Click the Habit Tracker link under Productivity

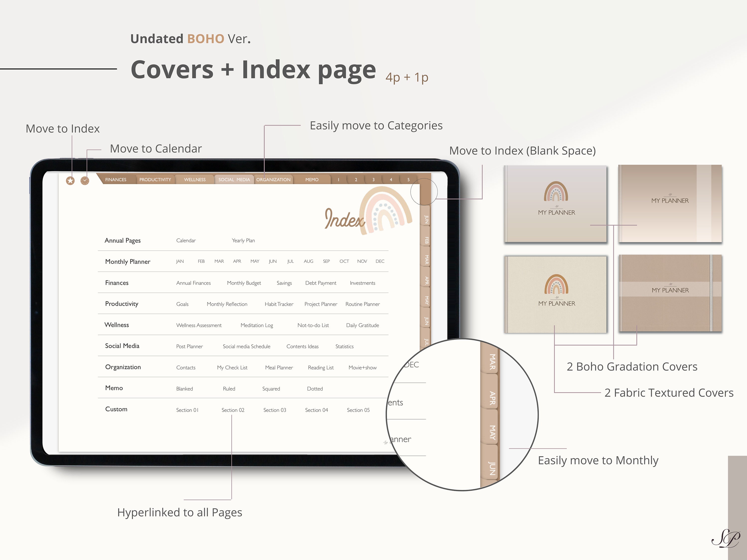(x=279, y=304)
